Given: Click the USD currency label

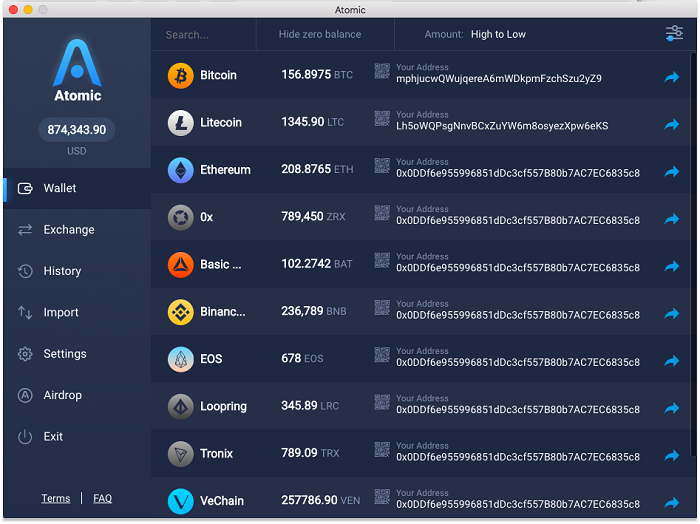Looking at the screenshot, I should pos(77,151).
